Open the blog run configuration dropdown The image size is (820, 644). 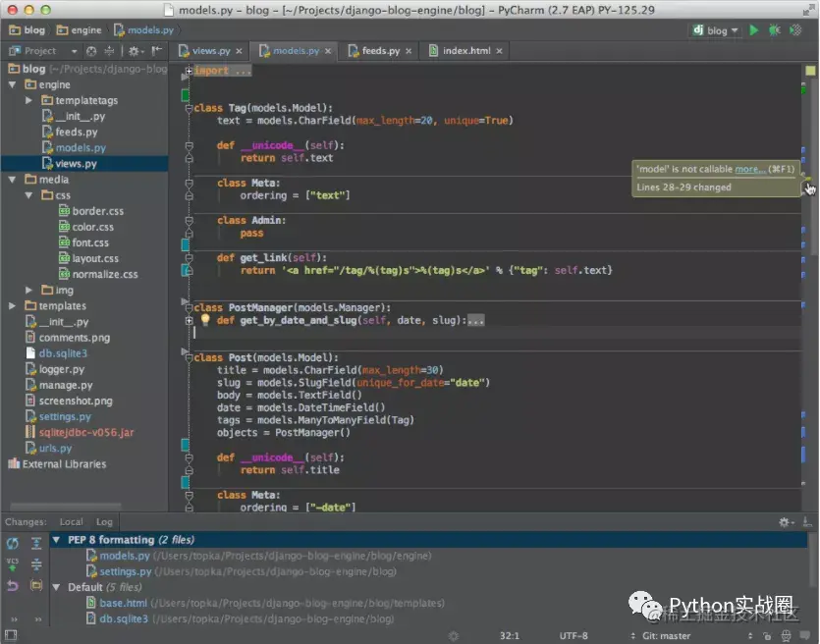(716, 30)
